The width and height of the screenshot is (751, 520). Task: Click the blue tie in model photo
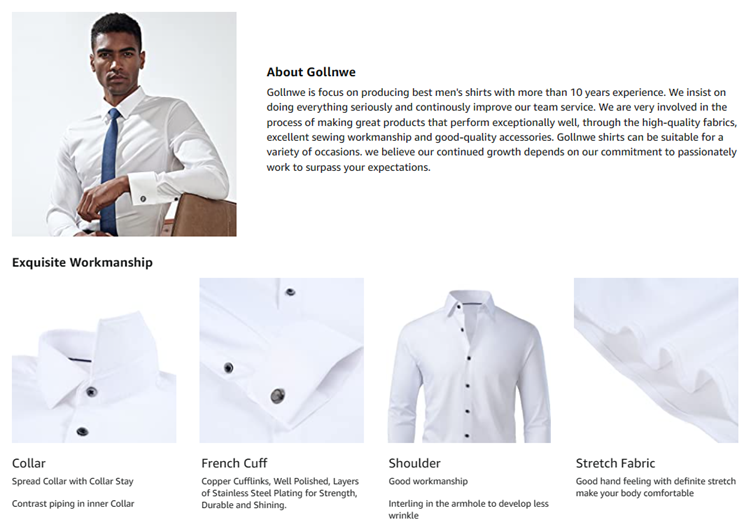click(109, 172)
